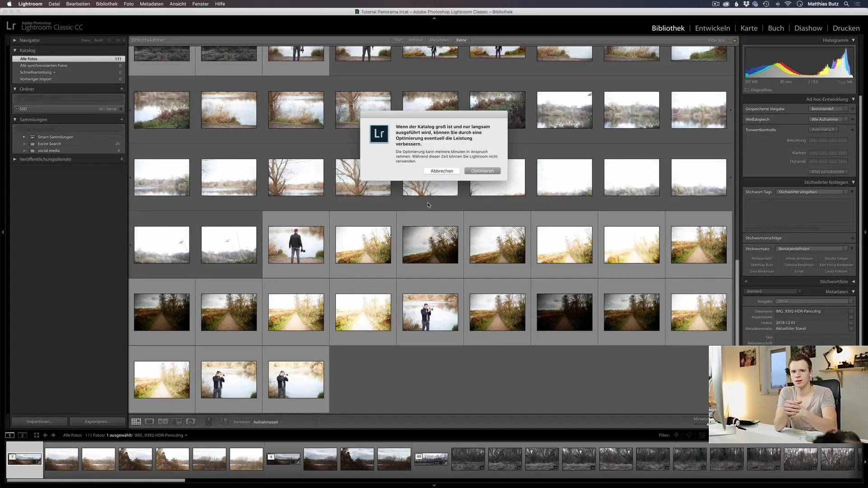Click Abbrechen in the dialog
Viewport: 868px width, 488px height.
point(442,171)
